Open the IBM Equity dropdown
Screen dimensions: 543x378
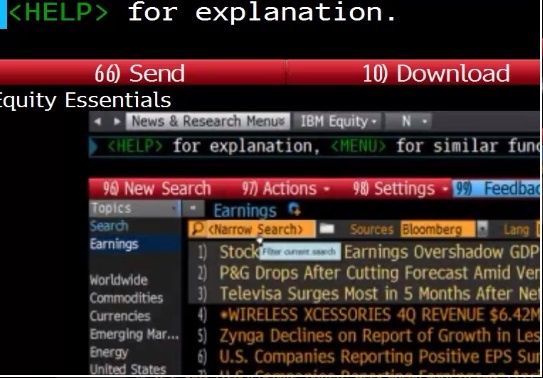click(x=339, y=122)
